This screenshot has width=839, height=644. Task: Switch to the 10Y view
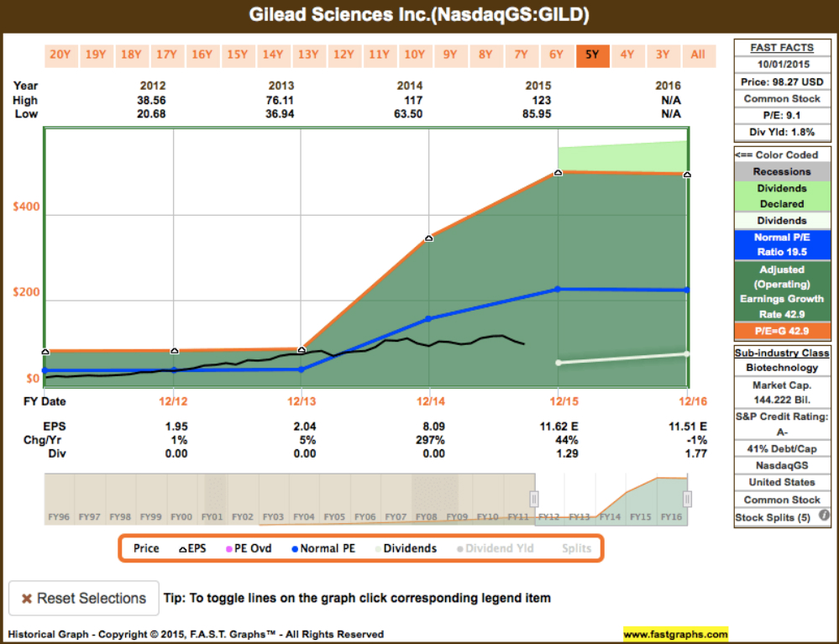pos(415,55)
